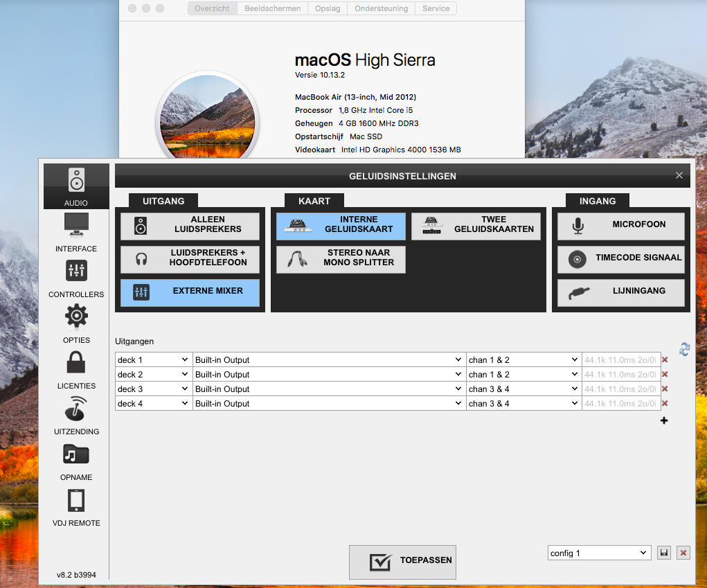This screenshot has width=707, height=588.
Task: Select Twee Geluidskaarten card option
Action: pos(476,226)
